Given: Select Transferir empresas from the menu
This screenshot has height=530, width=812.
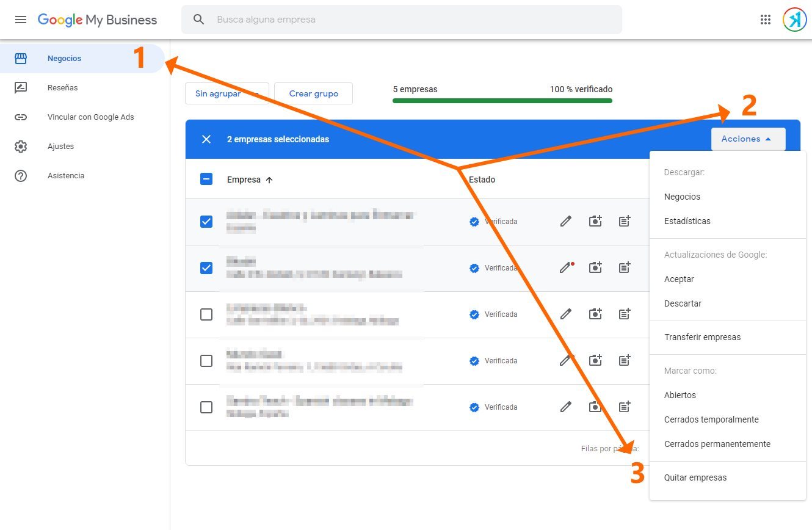Looking at the screenshot, I should tap(702, 337).
